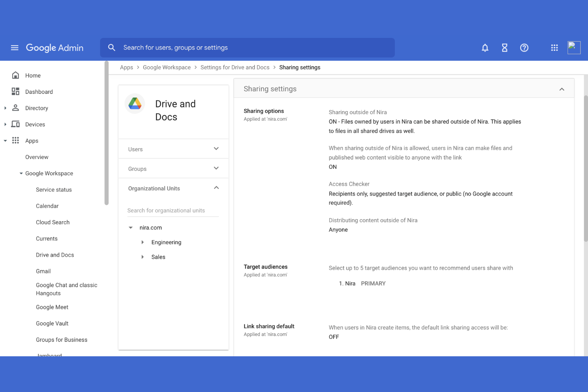Click the Distributing content outside of Nira label
Viewport: 588px width, 392px height.
pos(373,220)
